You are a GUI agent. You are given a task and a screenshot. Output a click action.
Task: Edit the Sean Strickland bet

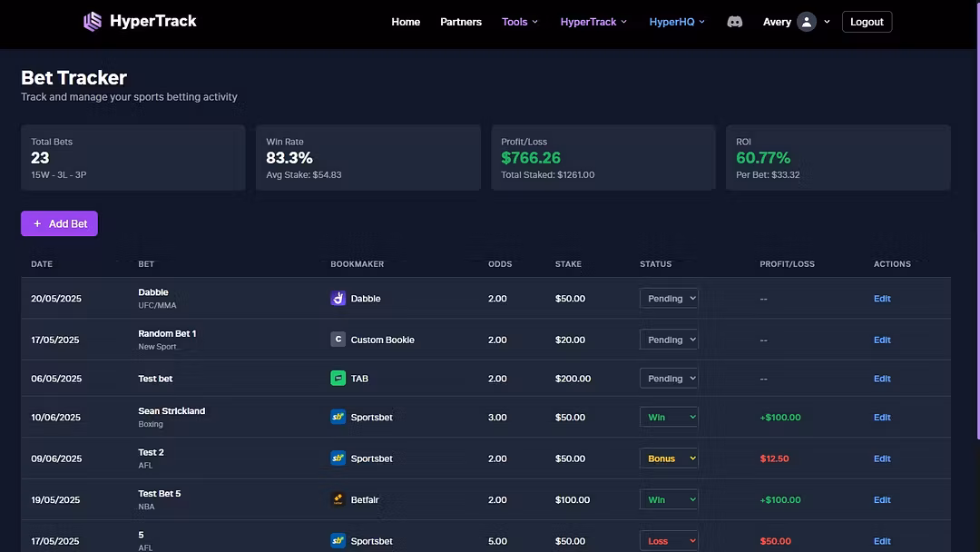[882, 418]
